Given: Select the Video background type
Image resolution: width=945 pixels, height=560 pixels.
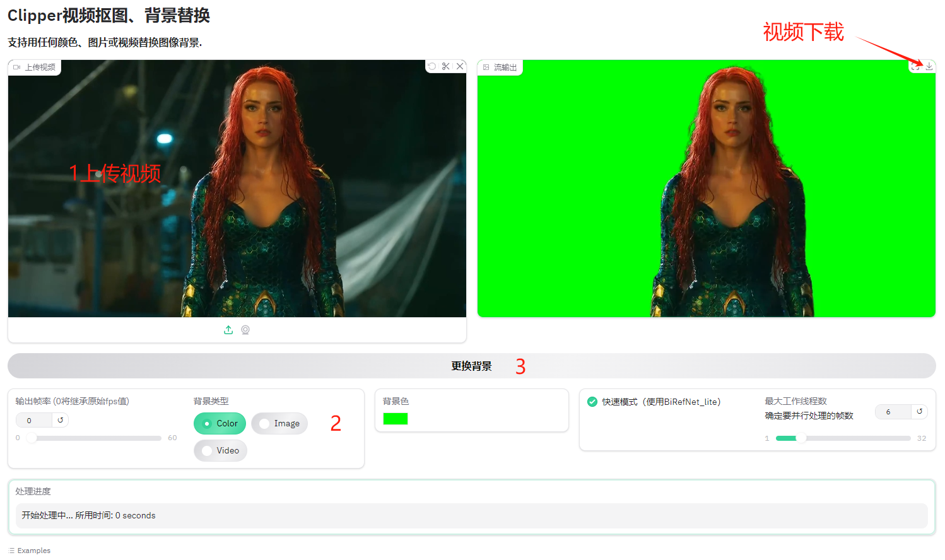Looking at the screenshot, I should pyautogui.click(x=220, y=451).
